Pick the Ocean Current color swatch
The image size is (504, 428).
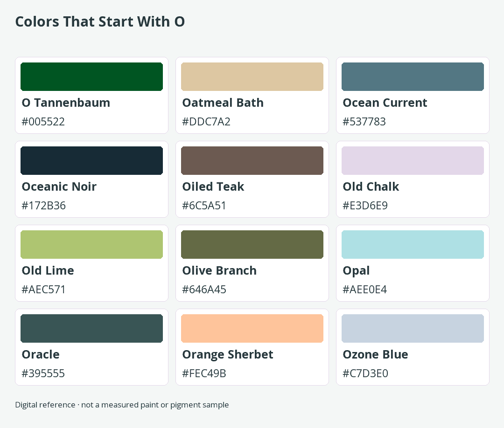(x=413, y=77)
